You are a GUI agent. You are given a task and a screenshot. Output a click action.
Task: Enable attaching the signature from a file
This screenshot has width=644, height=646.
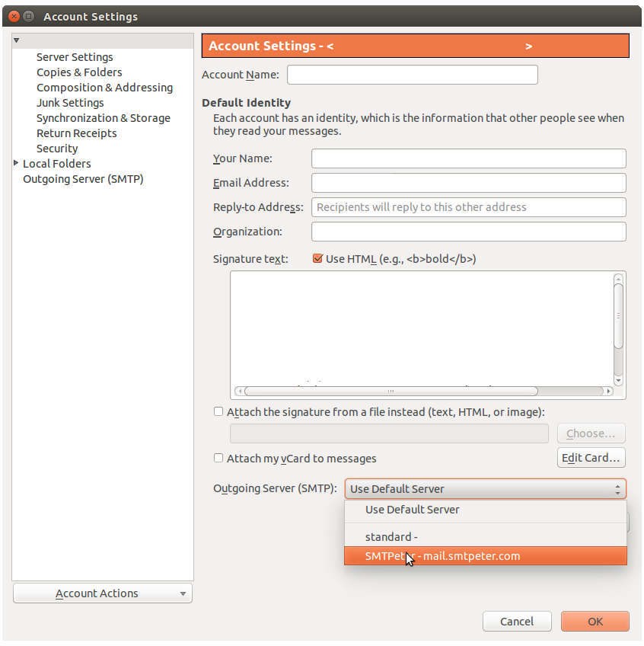[x=218, y=411]
